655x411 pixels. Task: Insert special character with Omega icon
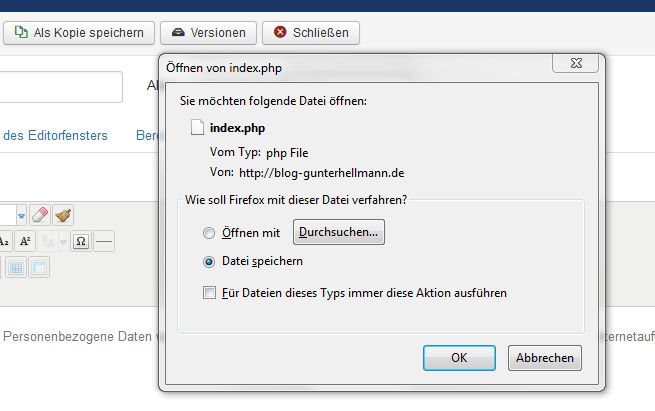click(81, 241)
